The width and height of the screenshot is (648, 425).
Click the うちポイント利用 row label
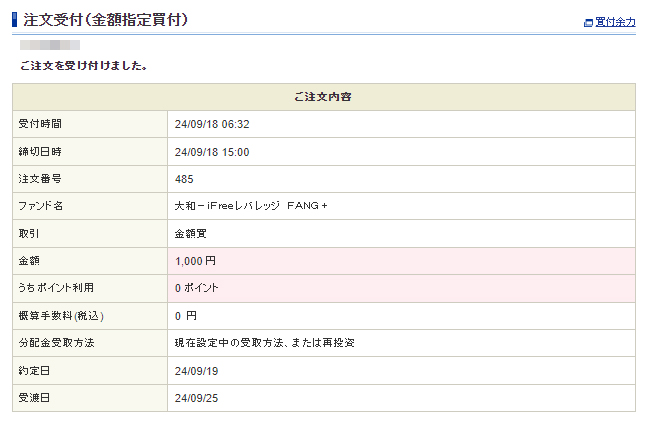tap(56, 288)
